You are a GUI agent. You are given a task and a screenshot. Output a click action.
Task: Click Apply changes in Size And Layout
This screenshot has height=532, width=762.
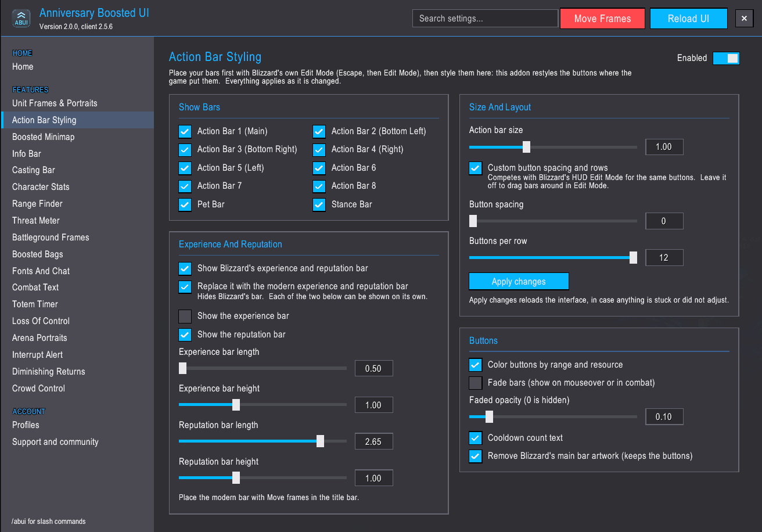point(519,282)
